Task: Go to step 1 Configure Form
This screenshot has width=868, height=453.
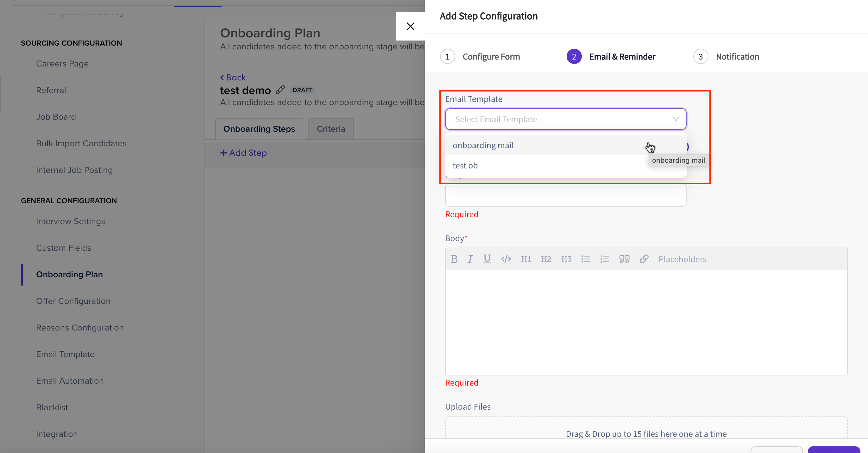Action: pos(480,57)
